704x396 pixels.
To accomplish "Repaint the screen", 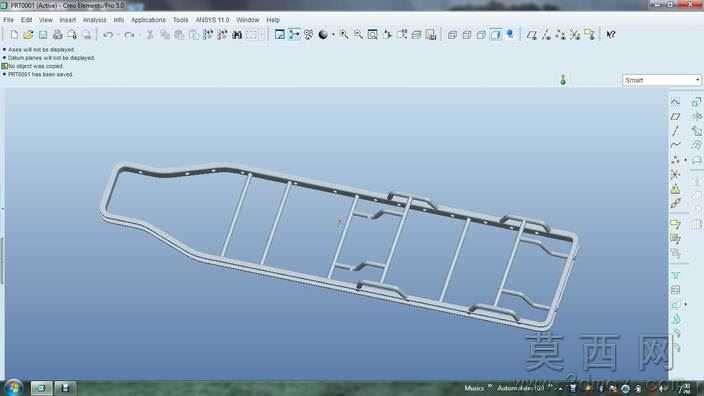I will click(279, 35).
